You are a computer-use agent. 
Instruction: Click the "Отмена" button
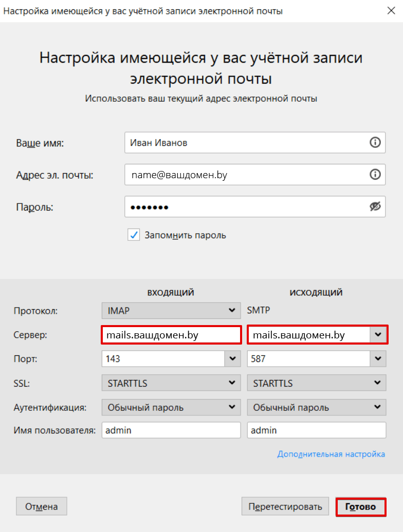tap(42, 506)
